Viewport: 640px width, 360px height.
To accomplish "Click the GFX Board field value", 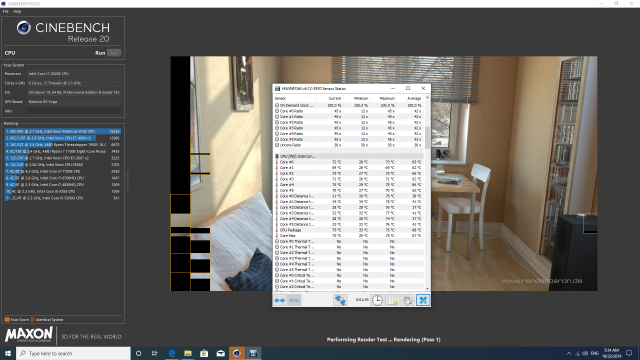I will 74,102.
